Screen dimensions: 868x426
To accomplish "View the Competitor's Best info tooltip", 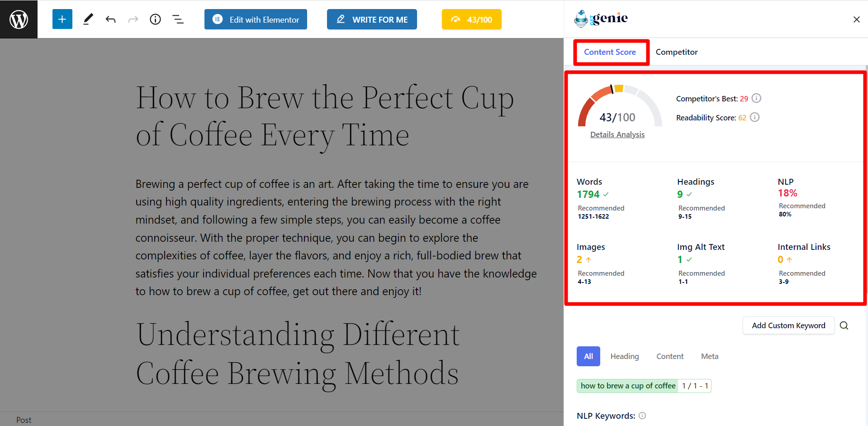I will tap(757, 98).
